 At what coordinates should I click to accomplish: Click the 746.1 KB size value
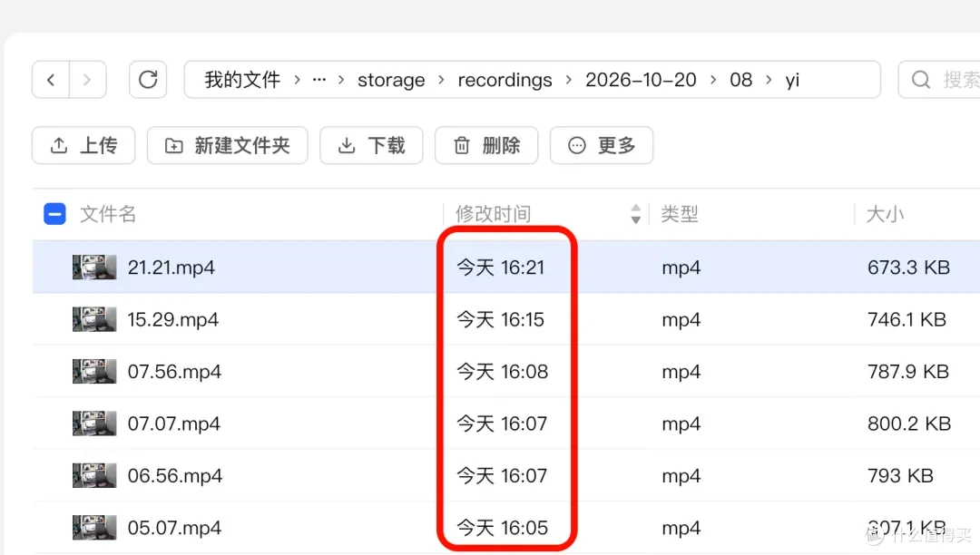click(906, 319)
